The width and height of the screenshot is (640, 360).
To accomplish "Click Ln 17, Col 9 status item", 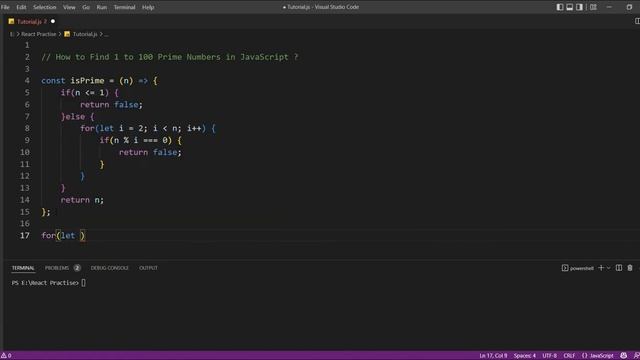I will [493, 356].
